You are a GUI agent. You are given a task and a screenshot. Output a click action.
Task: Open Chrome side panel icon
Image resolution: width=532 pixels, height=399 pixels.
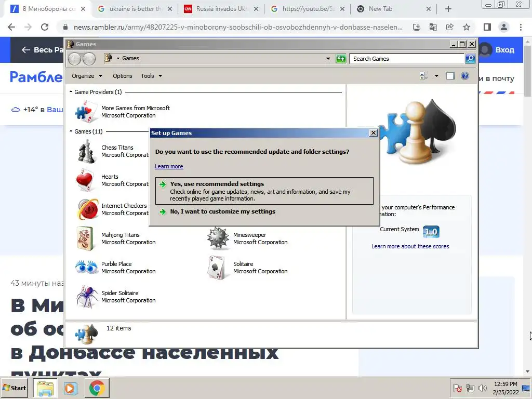[487, 27]
